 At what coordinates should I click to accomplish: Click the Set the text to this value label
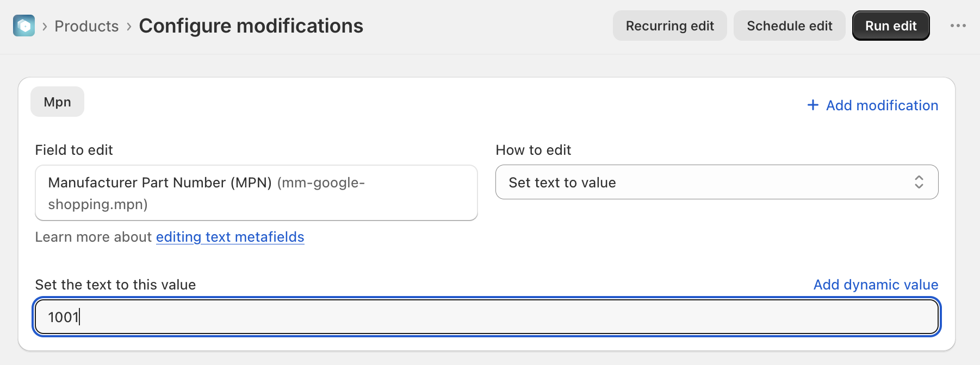coord(115,285)
